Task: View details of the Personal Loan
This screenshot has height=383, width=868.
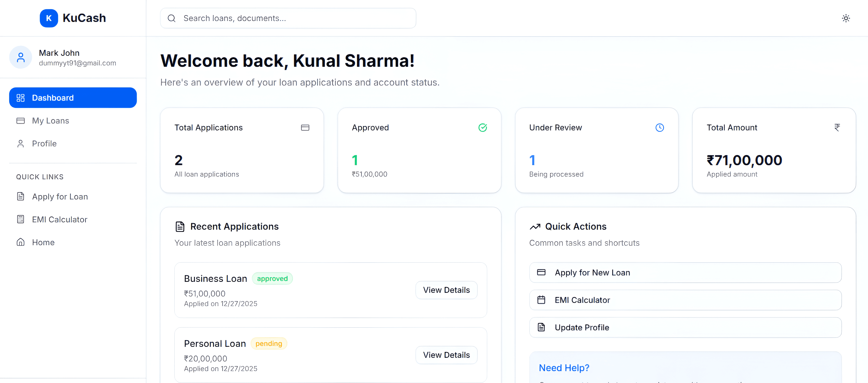Action: click(446, 355)
